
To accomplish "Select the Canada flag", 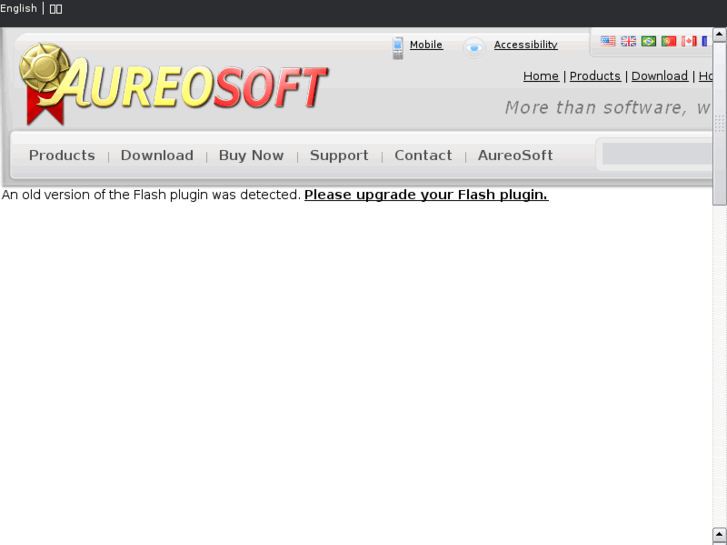I will click(689, 41).
